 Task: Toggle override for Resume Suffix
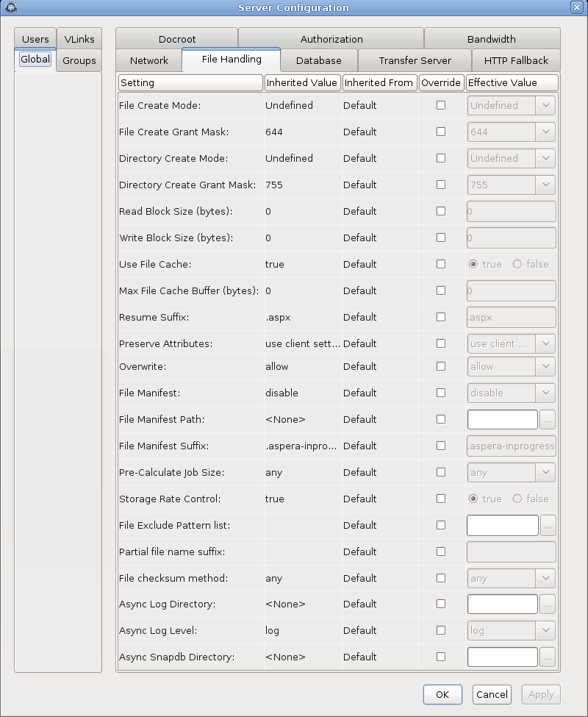pos(441,317)
